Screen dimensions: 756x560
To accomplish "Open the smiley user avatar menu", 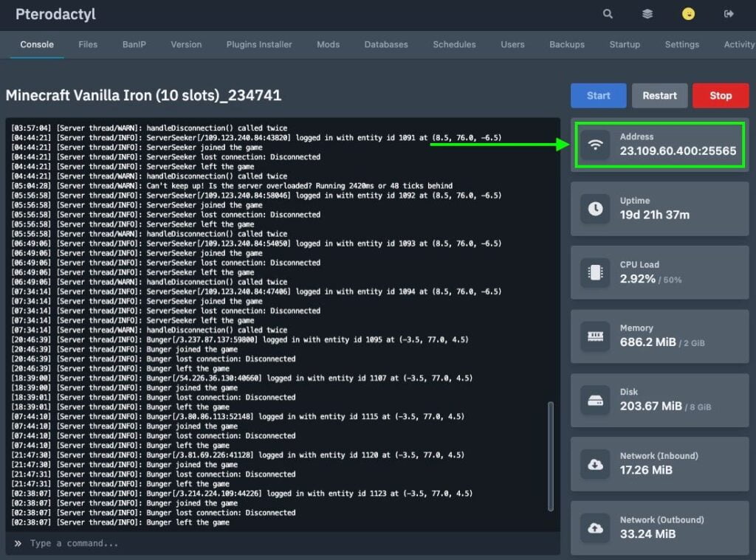I will 688,14.
